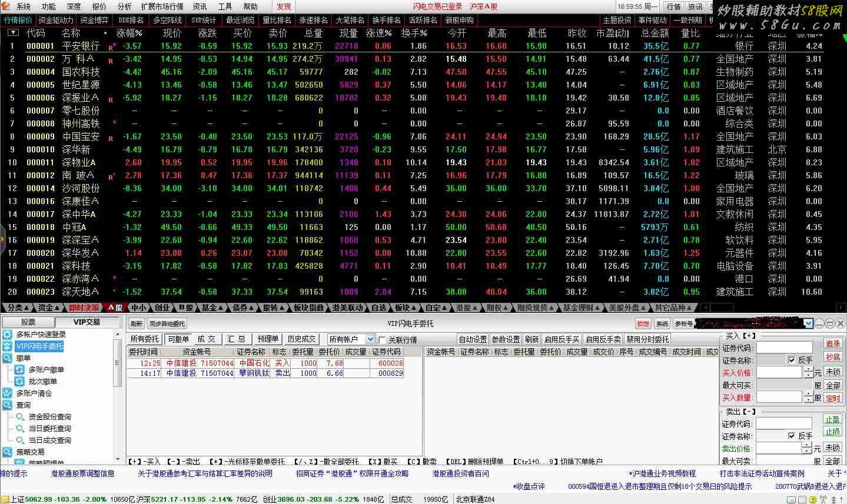Click the 查询 group icon
This screenshot has width=847, height=504.
pyautogui.click(x=7, y=405)
